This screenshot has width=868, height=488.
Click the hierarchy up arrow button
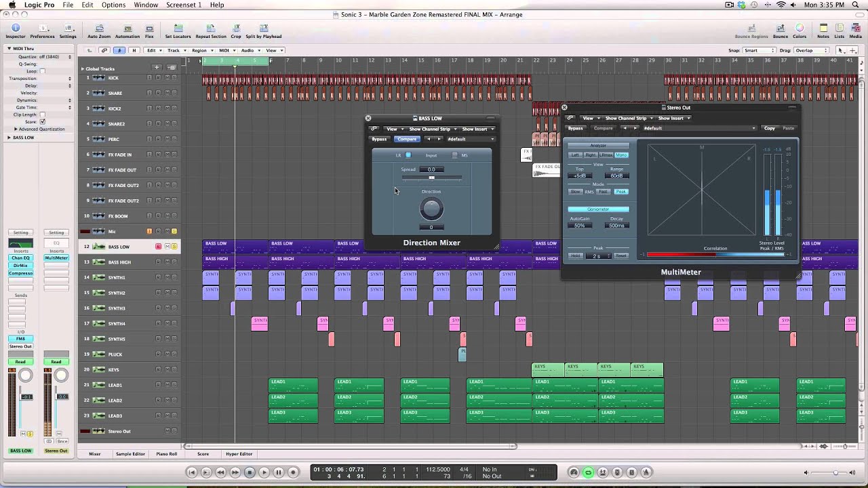(89, 50)
